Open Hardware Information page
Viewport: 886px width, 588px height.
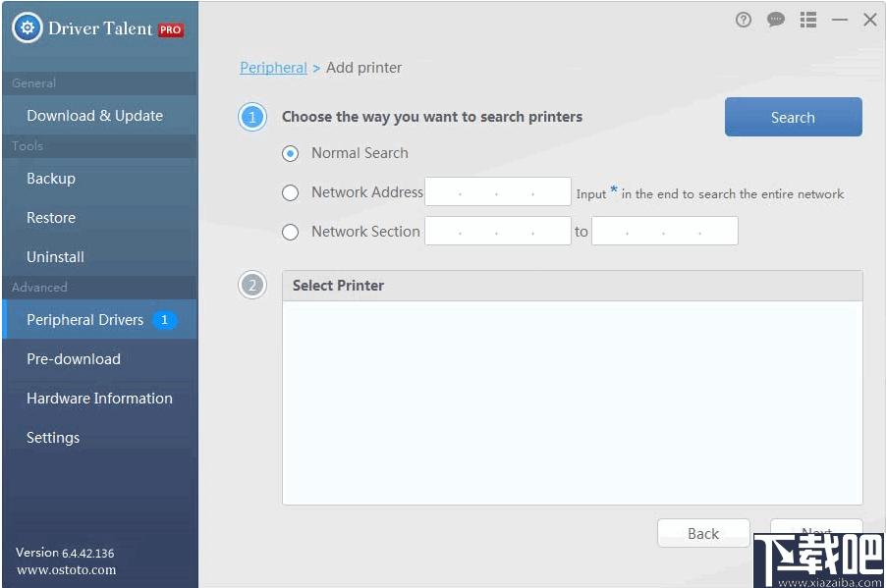click(99, 399)
